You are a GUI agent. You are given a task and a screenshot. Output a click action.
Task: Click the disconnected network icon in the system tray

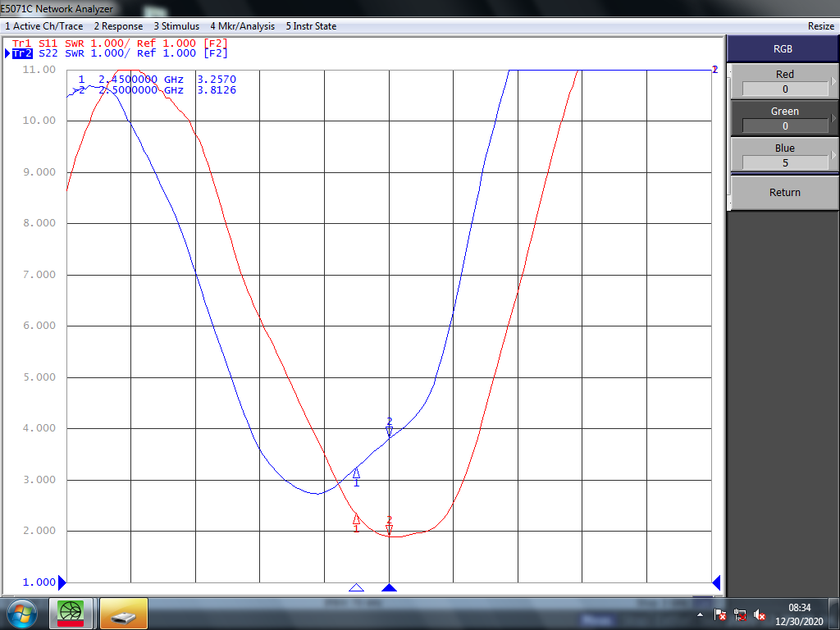click(740, 614)
